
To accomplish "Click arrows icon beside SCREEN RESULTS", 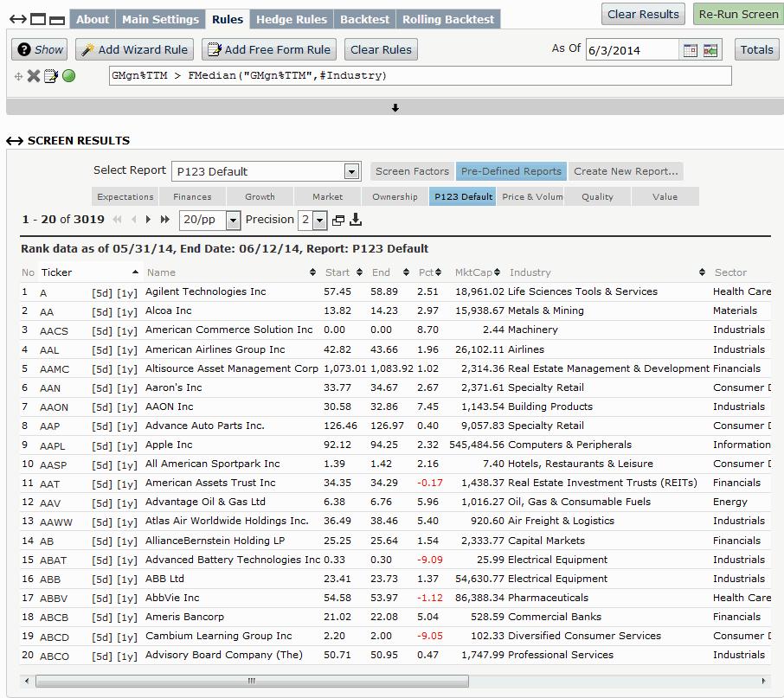I will [x=15, y=141].
